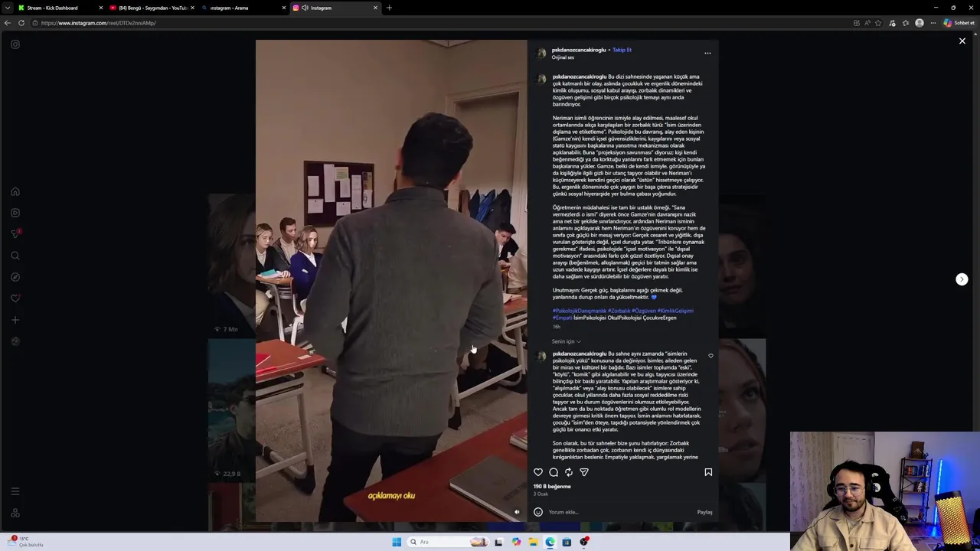The height and width of the screenshot is (551, 980).
Task: Close the Kick Dashboard tab
Action: 100,8
